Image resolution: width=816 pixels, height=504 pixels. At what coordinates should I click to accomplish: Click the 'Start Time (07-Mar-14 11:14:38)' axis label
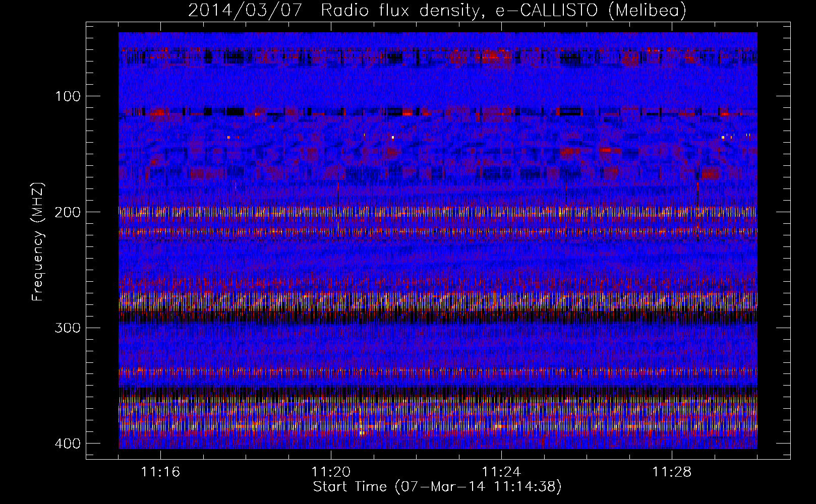(x=437, y=487)
